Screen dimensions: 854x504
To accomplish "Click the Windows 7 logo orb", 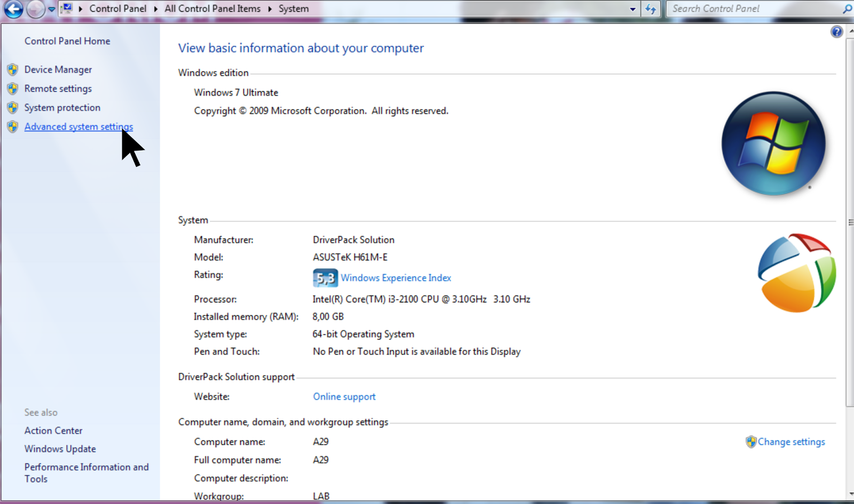I will click(773, 143).
